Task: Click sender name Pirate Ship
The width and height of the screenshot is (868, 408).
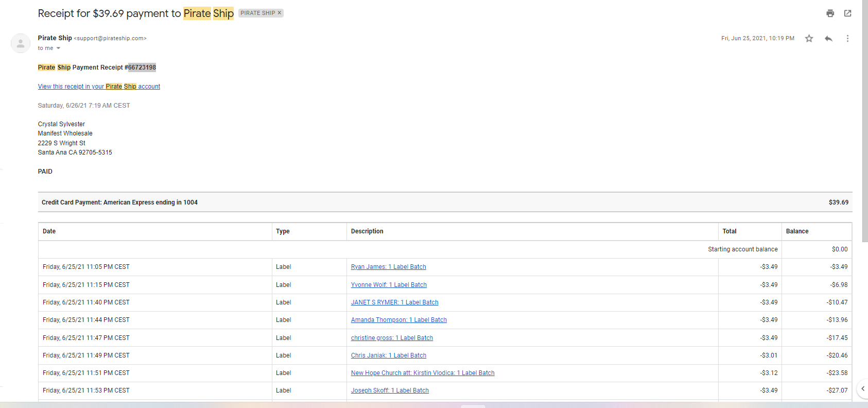Action: (55, 38)
